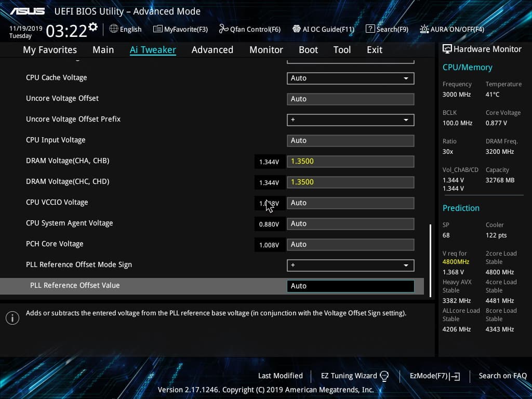Select the Ai Tweaker tab
The image size is (532, 399).
coord(153,50)
